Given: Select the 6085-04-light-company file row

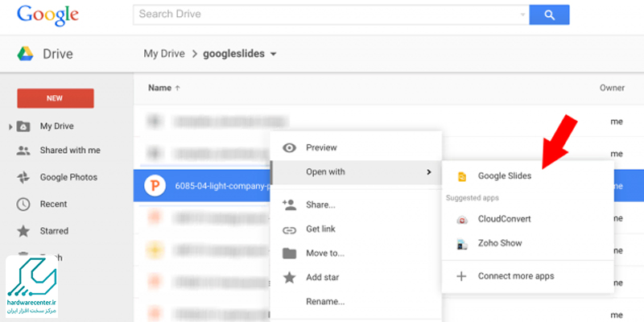Looking at the screenshot, I should 389,186.
